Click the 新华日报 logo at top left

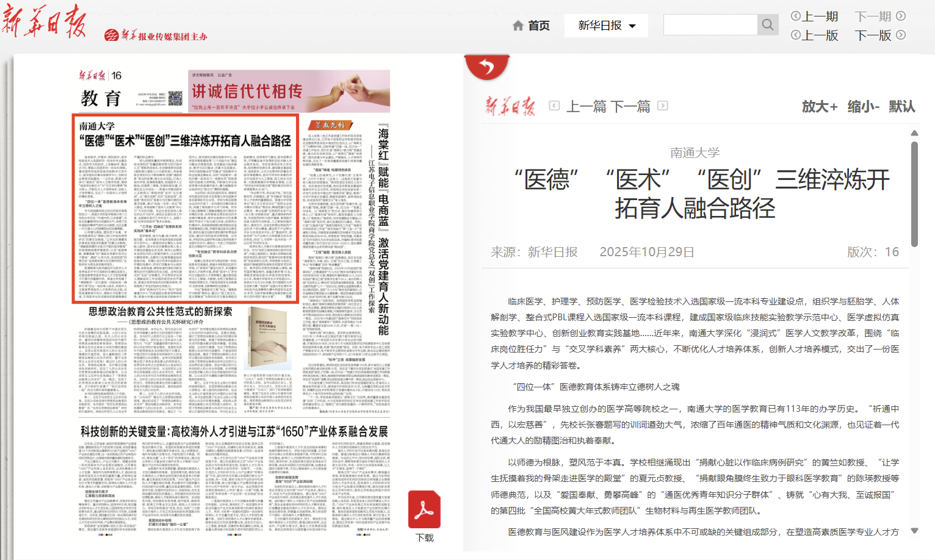[44, 21]
